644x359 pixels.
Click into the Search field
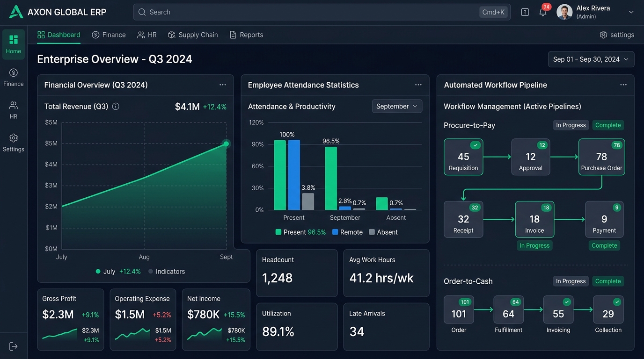pyautogui.click(x=322, y=12)
